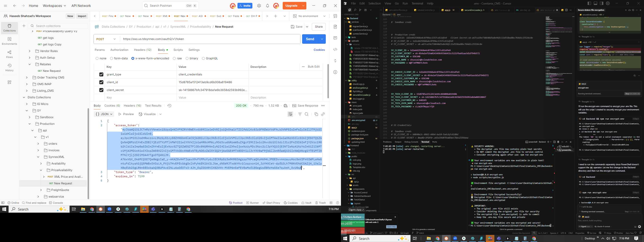The height and width of the screenshot is (242, 644).
Task: Filter the response body in Postman
Action: [x=300, y=114]
